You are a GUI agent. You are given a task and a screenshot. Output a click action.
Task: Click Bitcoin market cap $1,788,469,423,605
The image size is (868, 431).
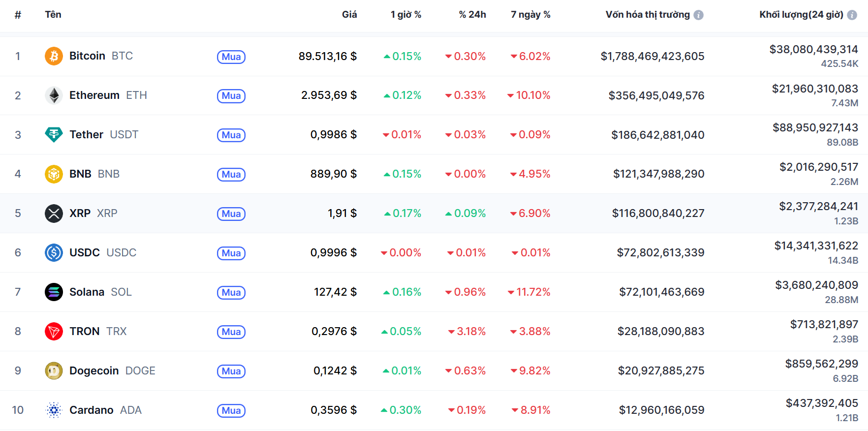(x=652, y=57)
